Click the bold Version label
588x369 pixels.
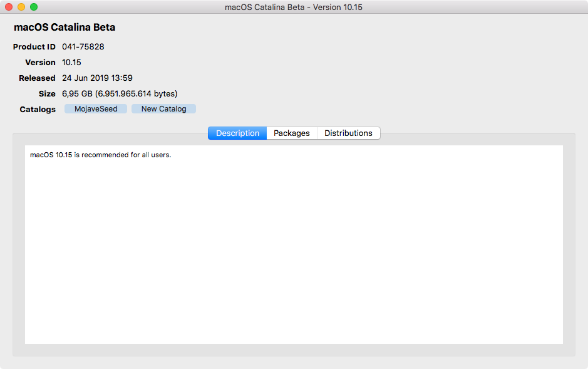coord(40,62)
